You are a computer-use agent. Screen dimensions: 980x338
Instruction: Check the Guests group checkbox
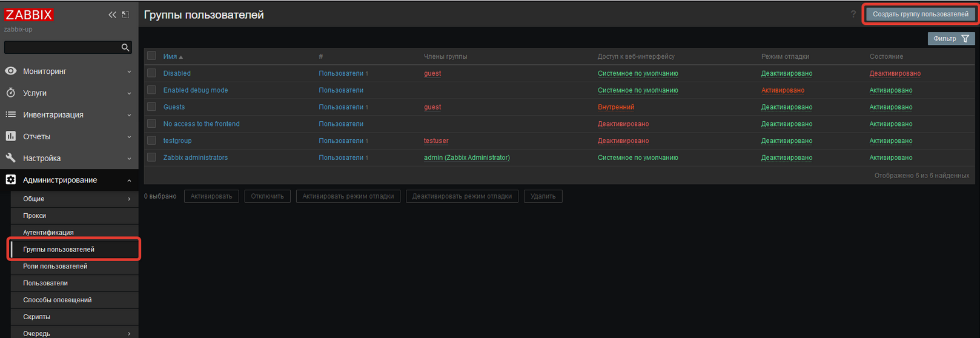[x=151, y=107]
